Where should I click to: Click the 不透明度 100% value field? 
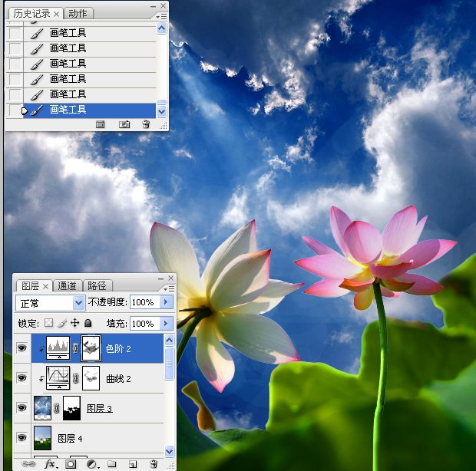pyautogui.click(x=145, y=302)
